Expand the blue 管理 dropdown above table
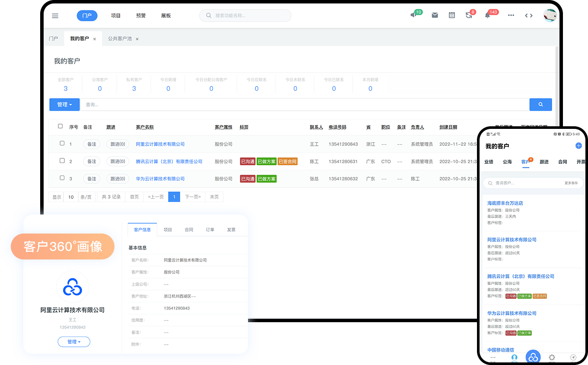 click(64, 105)
